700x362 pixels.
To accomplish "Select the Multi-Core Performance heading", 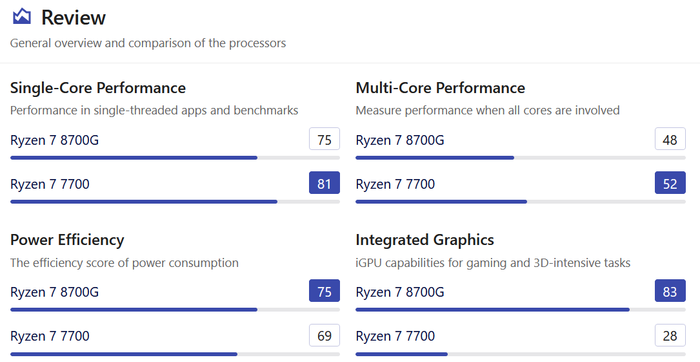I will point(440,88).
